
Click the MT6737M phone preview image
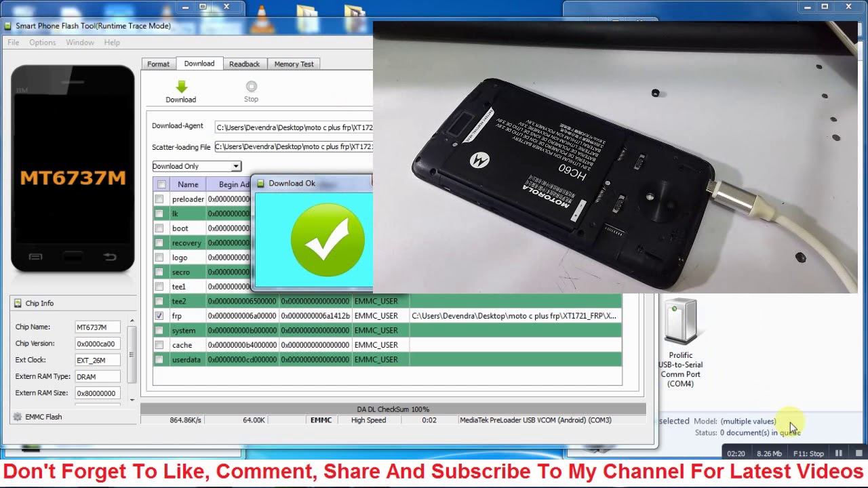coord(73,168)
